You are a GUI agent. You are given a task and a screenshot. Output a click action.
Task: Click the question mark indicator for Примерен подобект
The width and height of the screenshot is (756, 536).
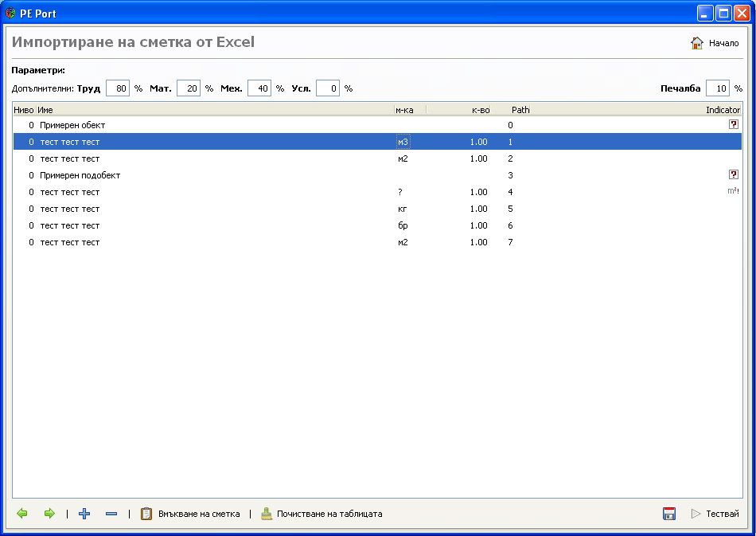pyautogui.click(x=733, y=175)
